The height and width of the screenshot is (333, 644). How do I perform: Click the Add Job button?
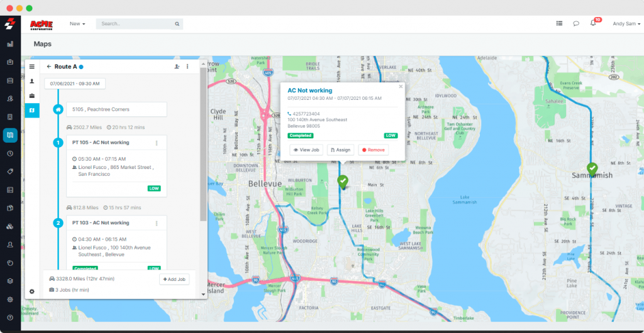[x=174, y=278]
